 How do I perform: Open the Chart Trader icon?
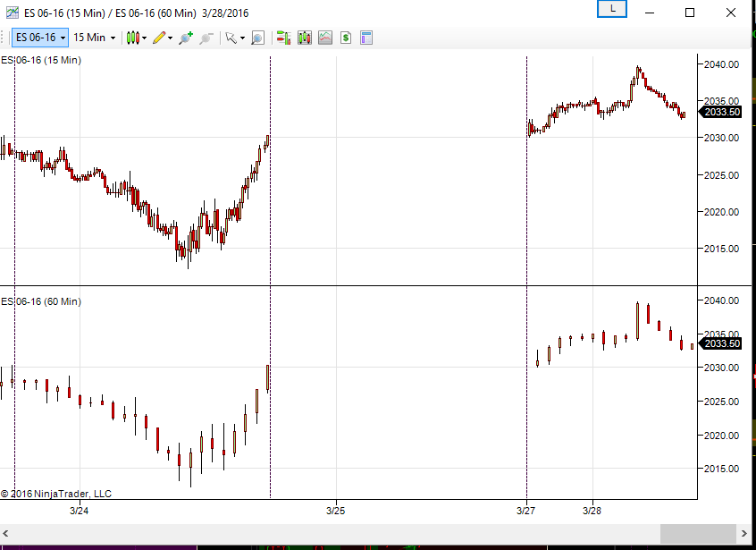[283, 38]
